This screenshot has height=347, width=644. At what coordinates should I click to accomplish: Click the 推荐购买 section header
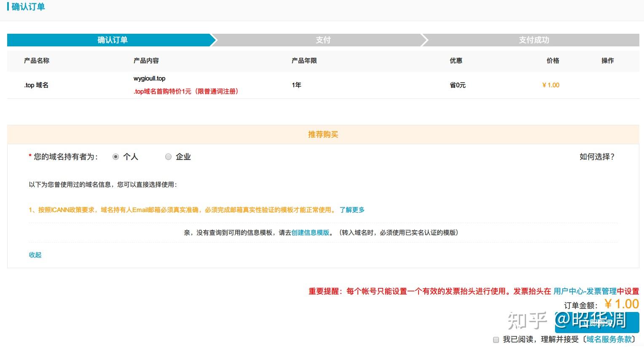(323, 134)
